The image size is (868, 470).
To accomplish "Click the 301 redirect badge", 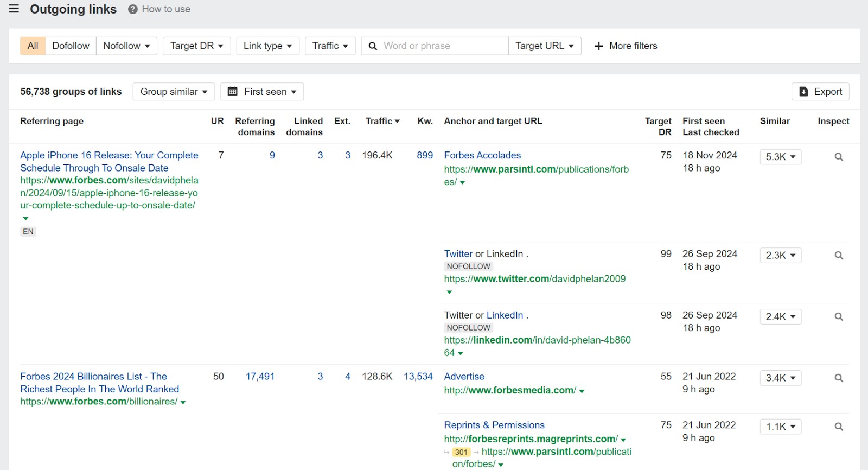I will [462, 452].
